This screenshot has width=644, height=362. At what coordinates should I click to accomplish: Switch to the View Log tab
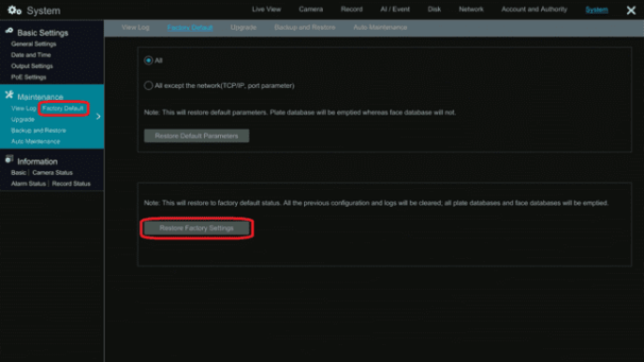point(135,27)
